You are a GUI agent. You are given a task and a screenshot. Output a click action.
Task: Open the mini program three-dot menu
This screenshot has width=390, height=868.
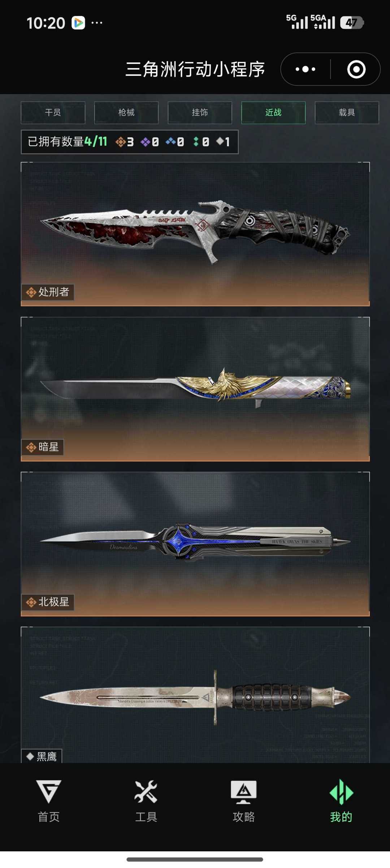tap(305, 69)
